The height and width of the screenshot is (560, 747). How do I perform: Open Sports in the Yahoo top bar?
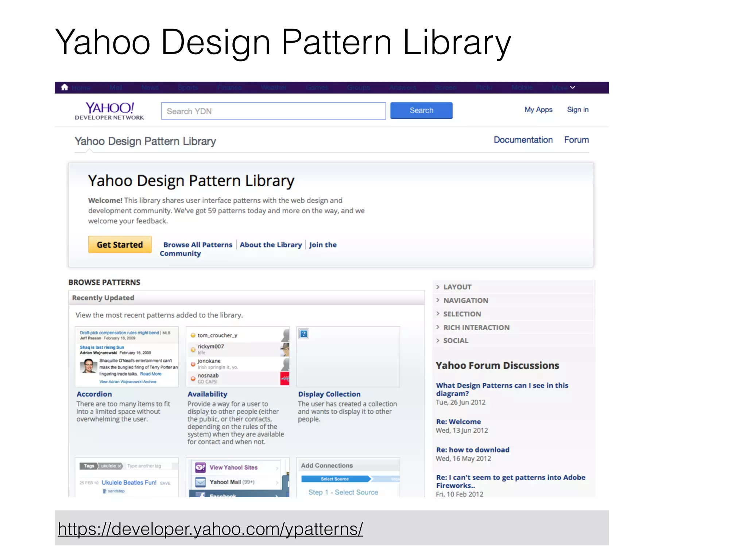(x=188, y=87)
